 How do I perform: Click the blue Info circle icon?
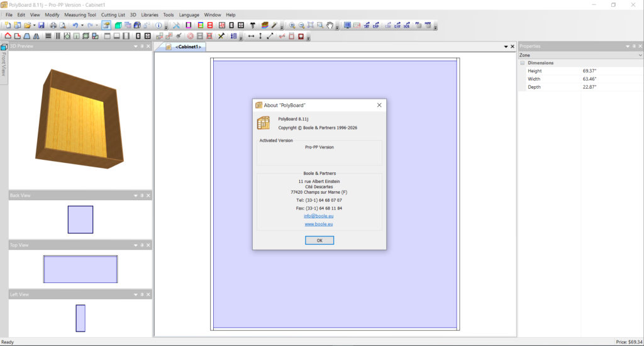click(158, 25)
